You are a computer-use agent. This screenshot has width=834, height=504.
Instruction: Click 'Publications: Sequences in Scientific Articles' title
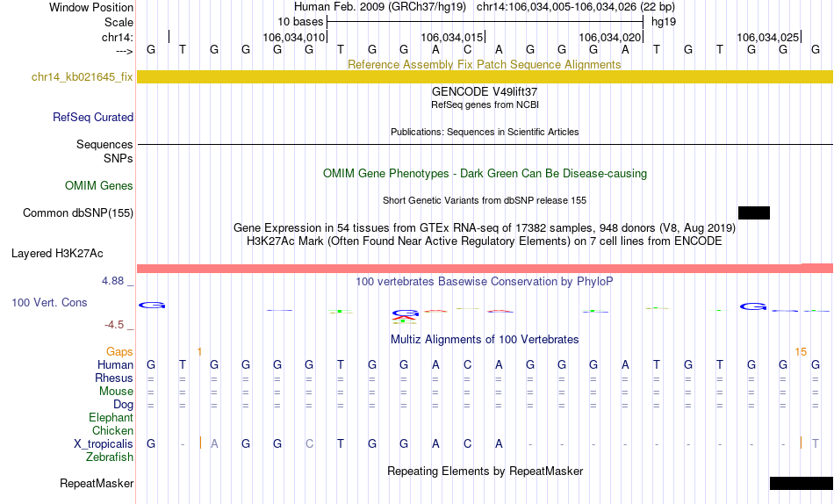click(485, 132)
